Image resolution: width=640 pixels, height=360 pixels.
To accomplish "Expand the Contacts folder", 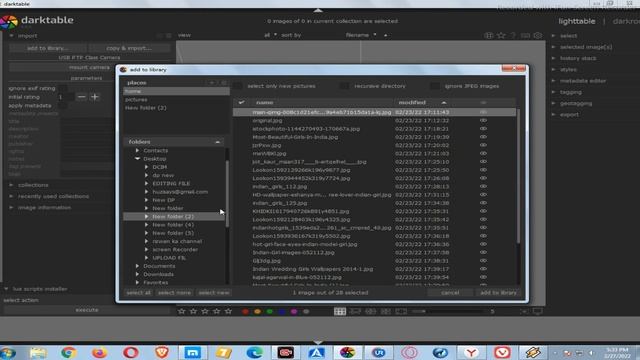I will (138, 151).
